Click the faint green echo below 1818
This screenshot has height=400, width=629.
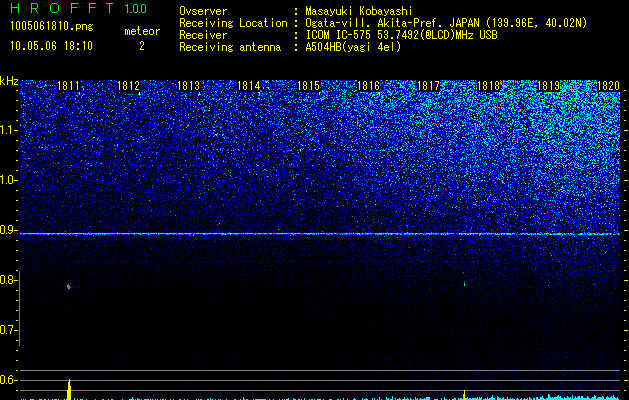click(464, 284)
